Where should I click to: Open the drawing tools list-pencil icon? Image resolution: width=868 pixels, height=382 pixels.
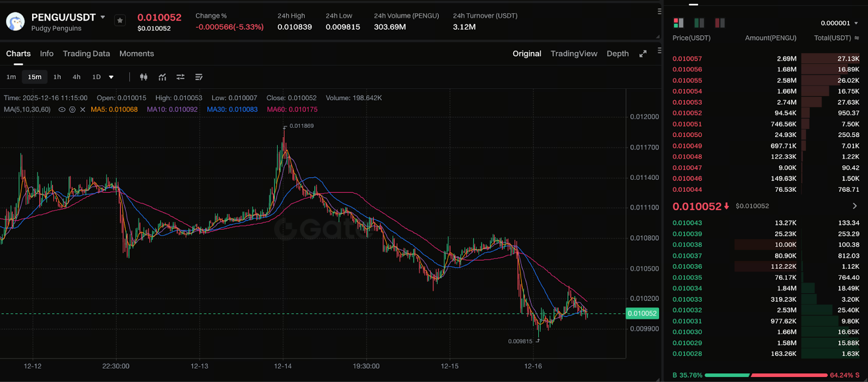click(199, 77)
